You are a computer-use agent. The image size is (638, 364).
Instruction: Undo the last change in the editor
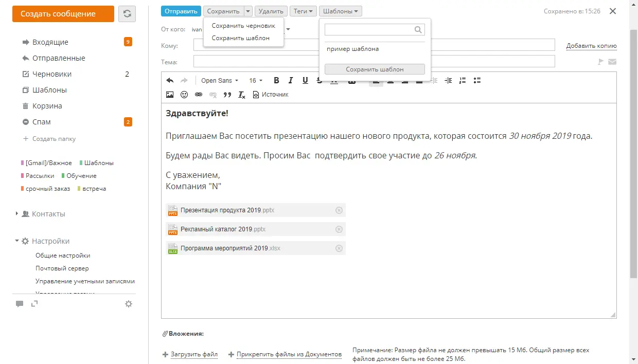170,80
